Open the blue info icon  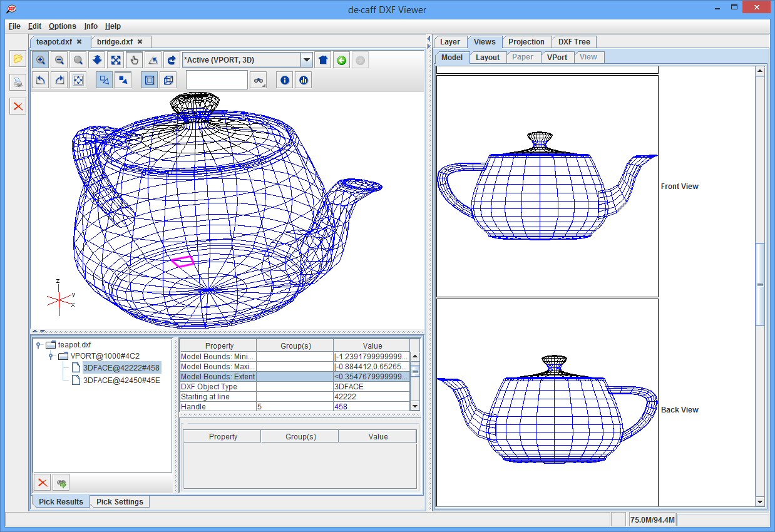285,80
